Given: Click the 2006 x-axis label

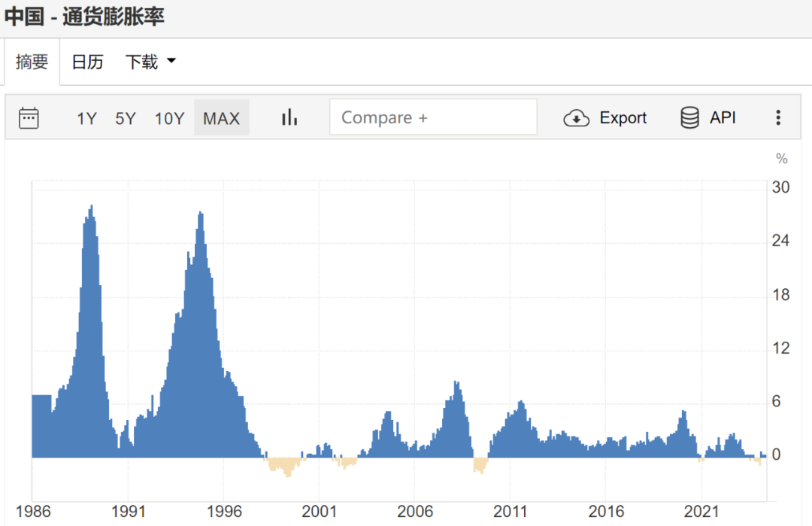Looking at the screenshot, I should click(415, 512).
